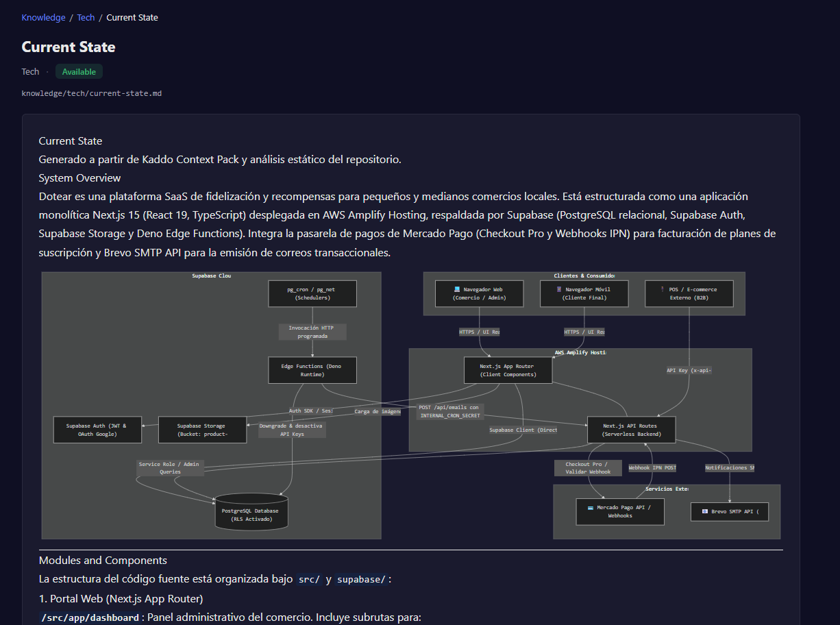Image resolution: width=840 pixels, height=625 pixels.
Task: Click the System Overview heading
Action: 79,177
